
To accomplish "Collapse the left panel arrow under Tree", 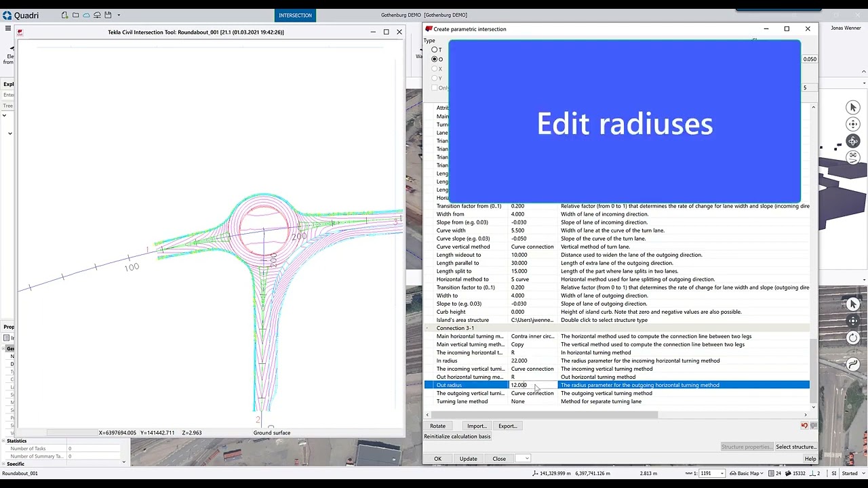I will coord(4,115).
